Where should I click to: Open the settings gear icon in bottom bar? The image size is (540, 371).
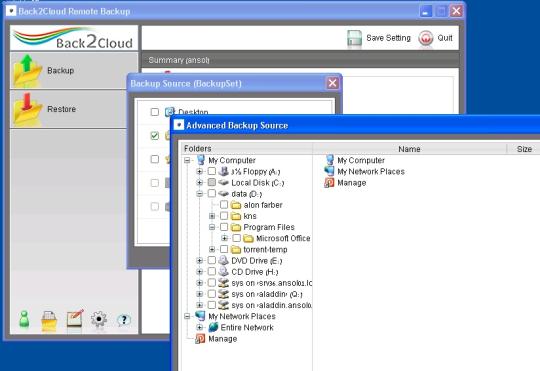tap(99, 319)
